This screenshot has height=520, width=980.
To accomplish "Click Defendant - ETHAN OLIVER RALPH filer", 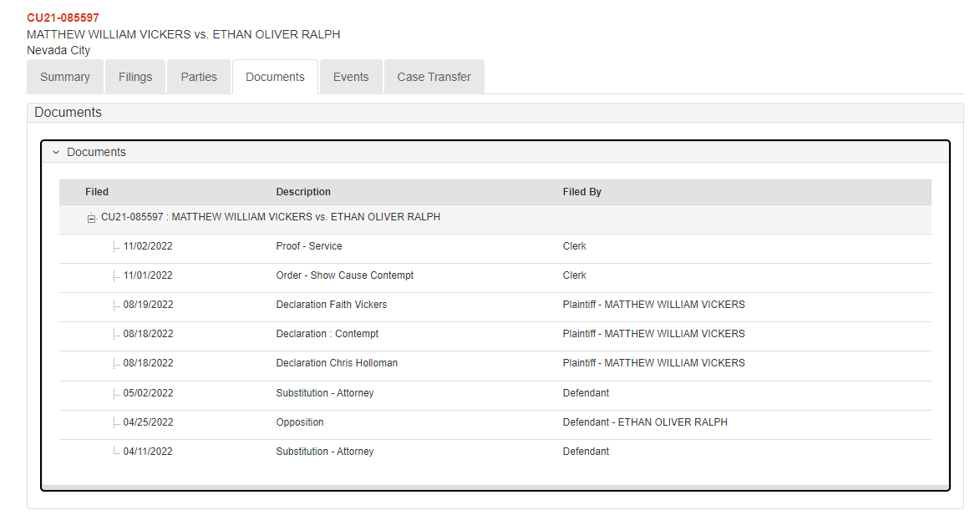I will pos(645,422).
